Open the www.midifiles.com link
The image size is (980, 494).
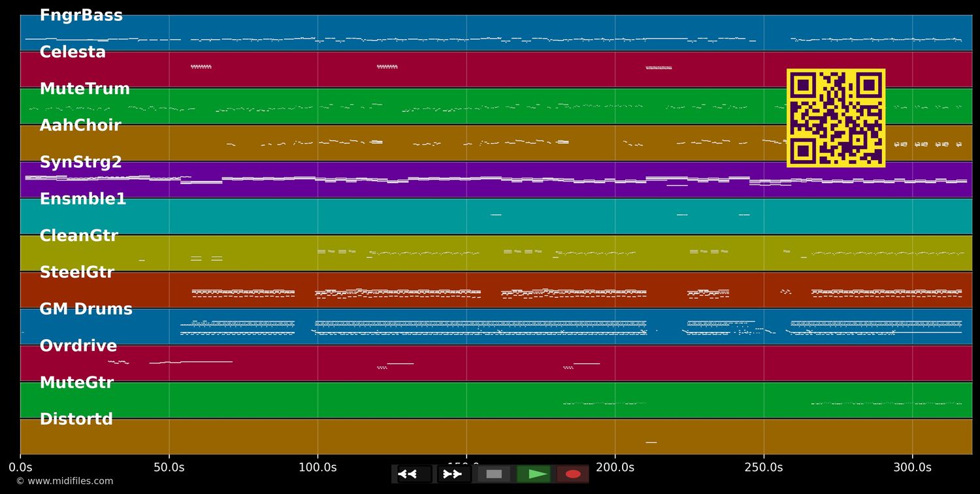click(x=65, y=482)
